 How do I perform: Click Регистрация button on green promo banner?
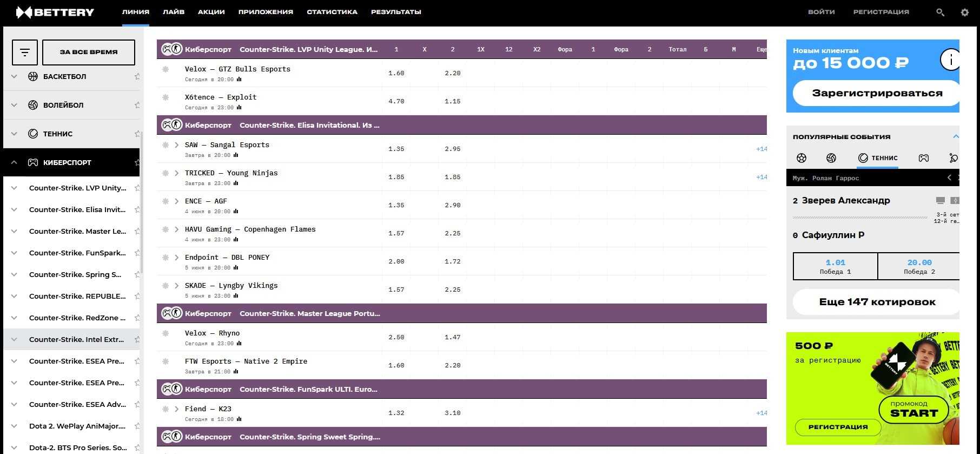(x=838, y=427)
